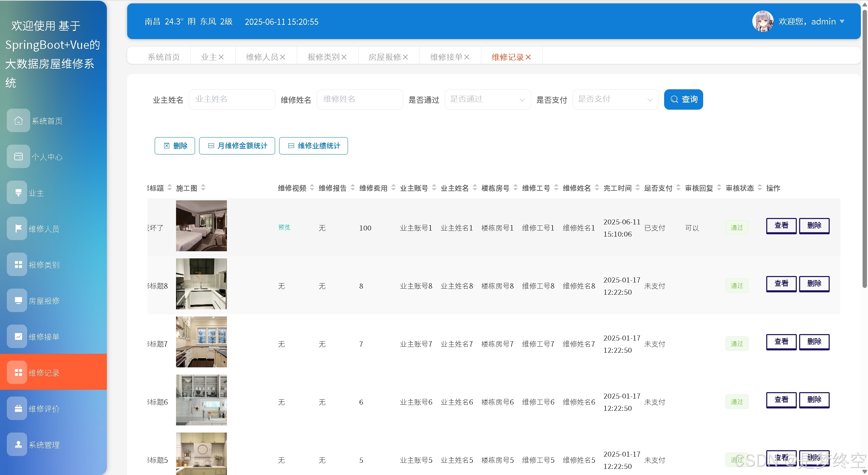Open the 是否通过 dropdown
868x475 pixels.
[487, 99]
